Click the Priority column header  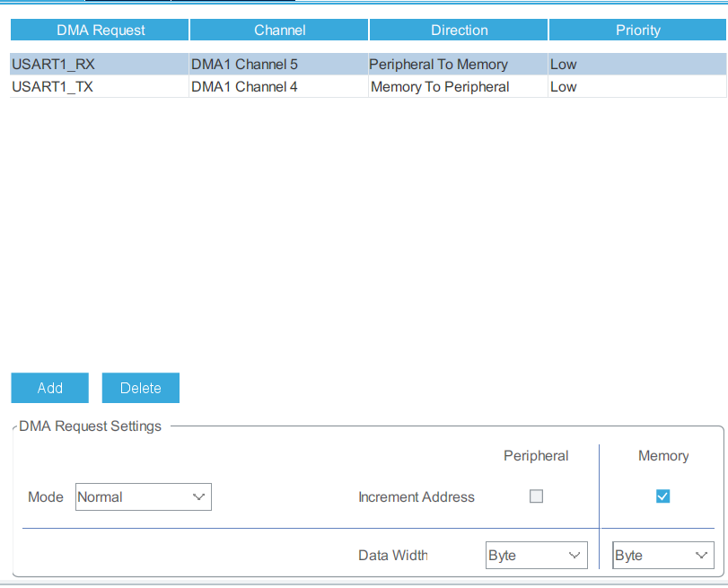pos(637,31)
